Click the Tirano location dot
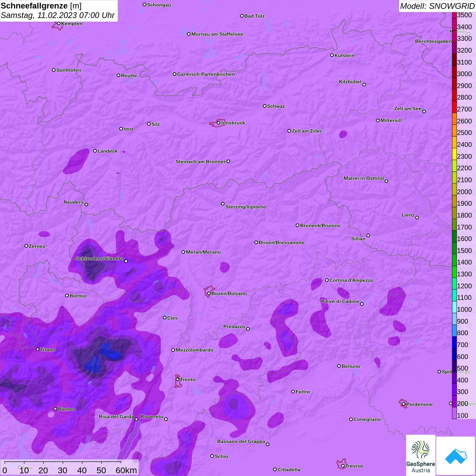This screenshot has width=476, height=476. pyautogui.click(x=38, y=349)
